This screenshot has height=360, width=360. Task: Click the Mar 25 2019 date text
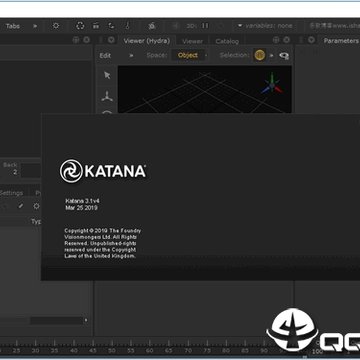[x=81, y=208]
